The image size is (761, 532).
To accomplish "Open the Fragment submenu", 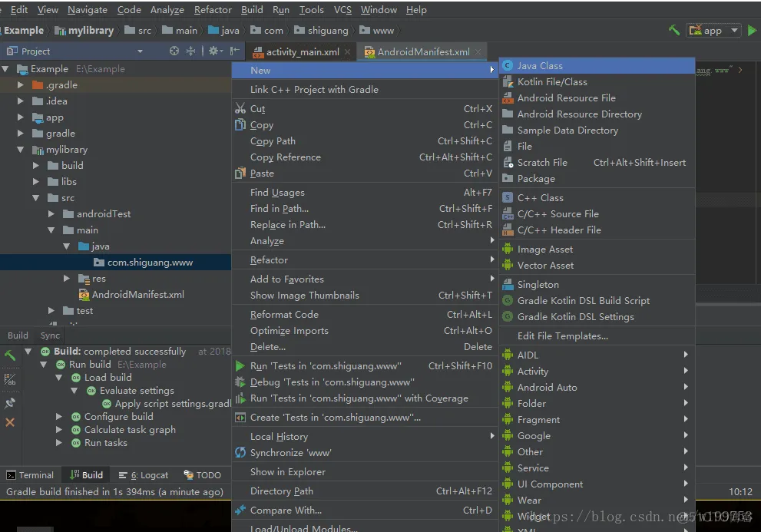I will (597, 419).
